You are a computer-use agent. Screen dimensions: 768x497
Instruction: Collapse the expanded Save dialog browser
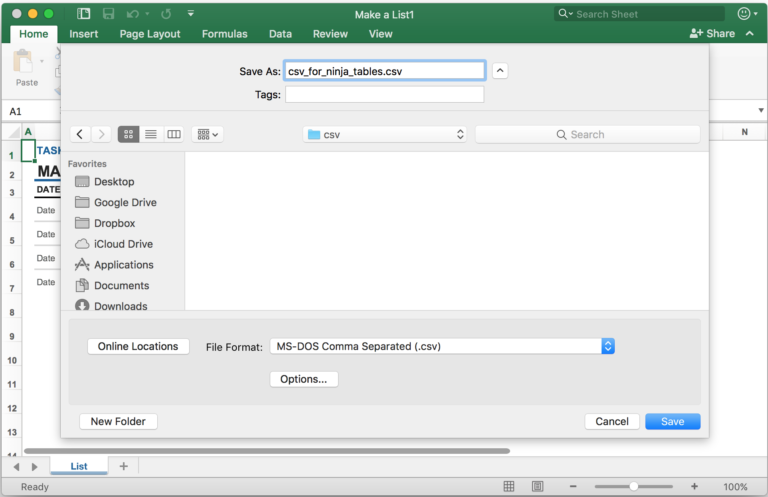click(x=501, y=70)
